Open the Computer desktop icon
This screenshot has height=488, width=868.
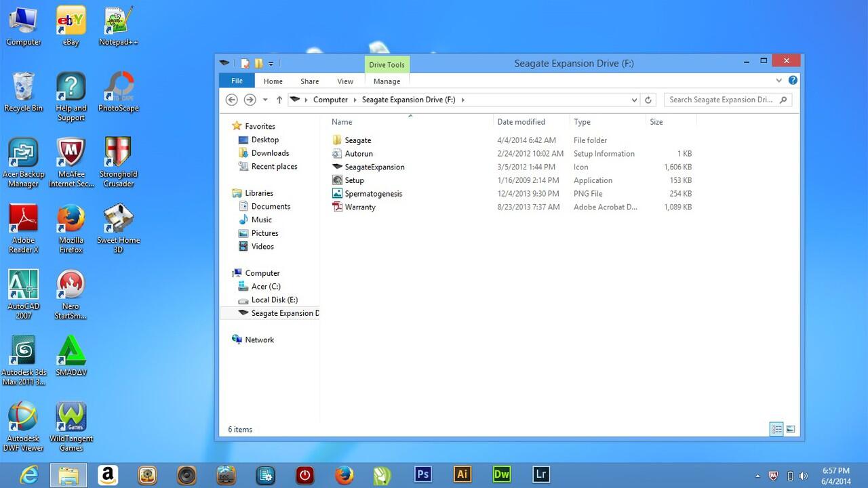click(23, 26)
